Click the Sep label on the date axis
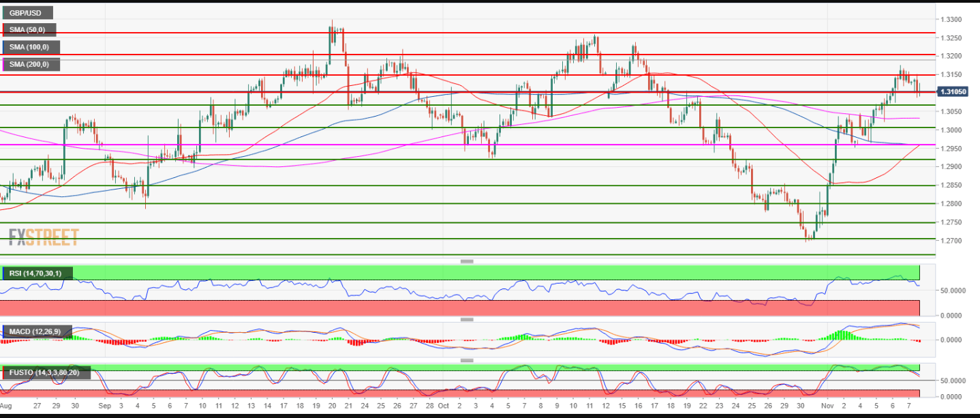The image size is (980, 418). coord(104,404)
